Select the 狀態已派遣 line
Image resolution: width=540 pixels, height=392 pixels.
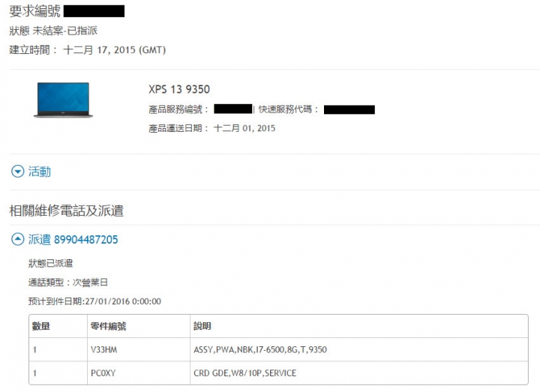[51, 263]
